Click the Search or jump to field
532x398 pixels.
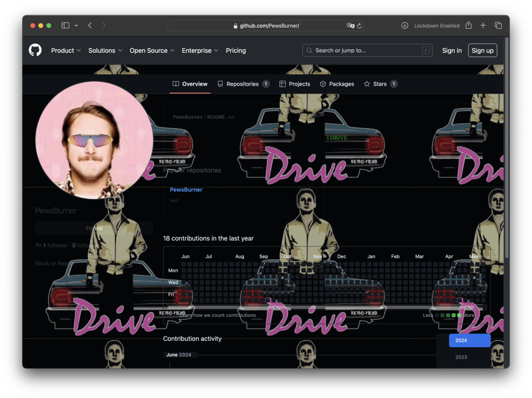pos(367,50)
